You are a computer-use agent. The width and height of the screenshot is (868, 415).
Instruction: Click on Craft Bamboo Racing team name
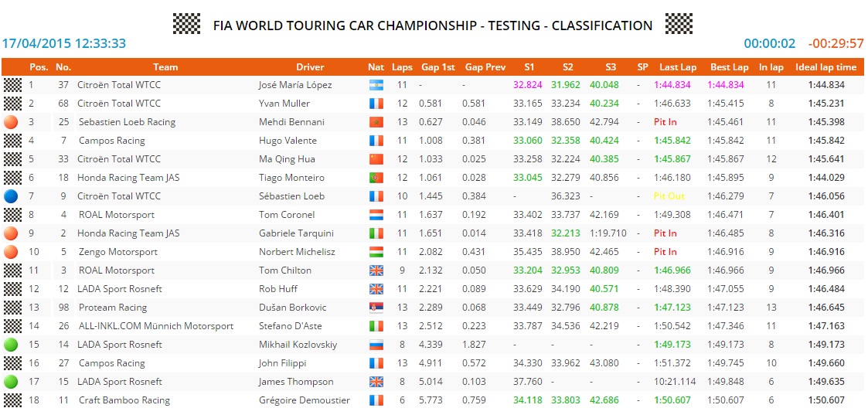[124, 400]
